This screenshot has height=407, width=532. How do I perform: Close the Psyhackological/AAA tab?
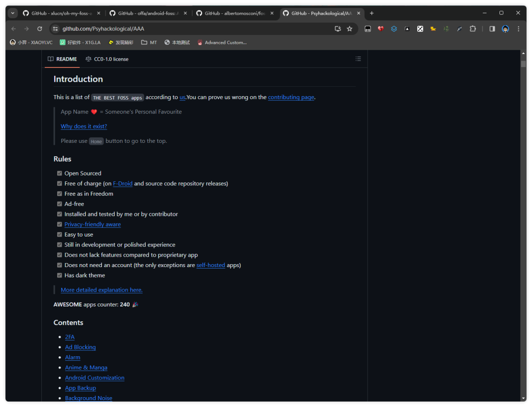point(359,13)
